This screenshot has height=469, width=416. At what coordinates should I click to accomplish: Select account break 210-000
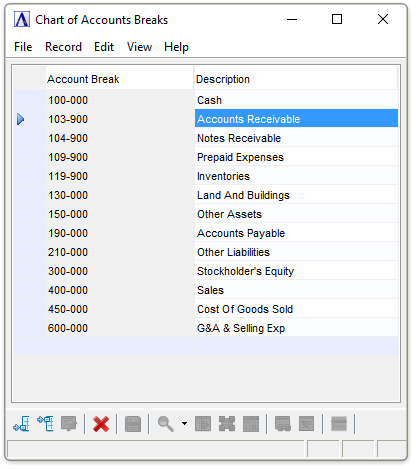(119, 252)
